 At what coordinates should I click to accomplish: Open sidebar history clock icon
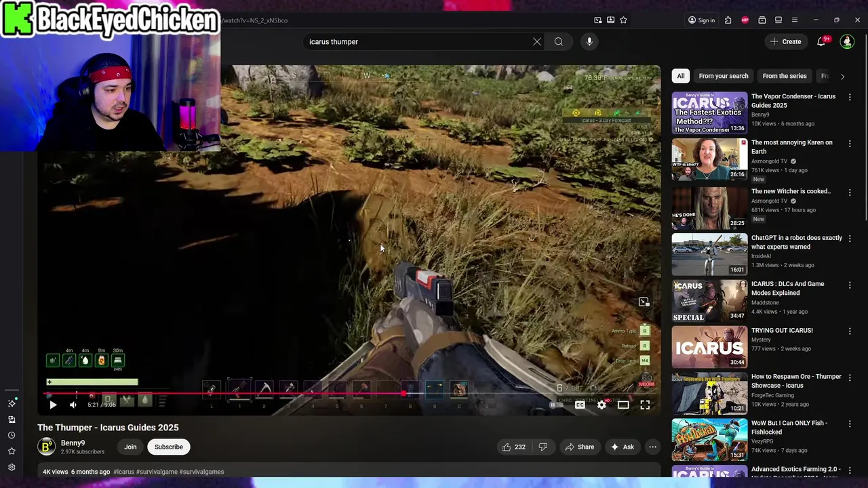tap(12, 435)
